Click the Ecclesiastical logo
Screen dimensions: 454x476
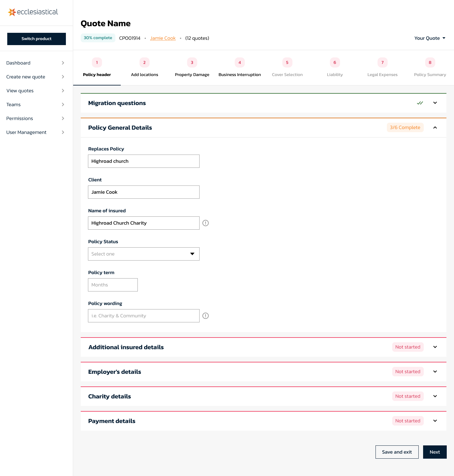tap(33, 12)
